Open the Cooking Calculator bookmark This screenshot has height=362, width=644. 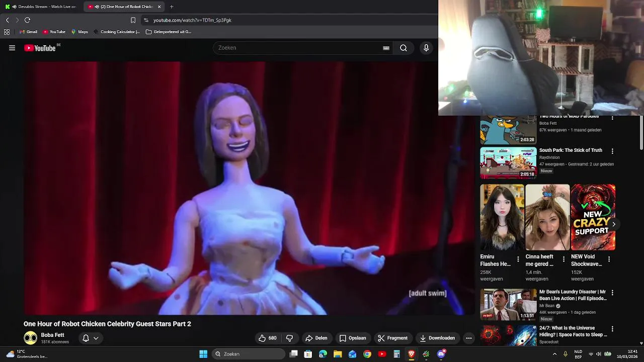pyautogui.click(x=117, y=32)
